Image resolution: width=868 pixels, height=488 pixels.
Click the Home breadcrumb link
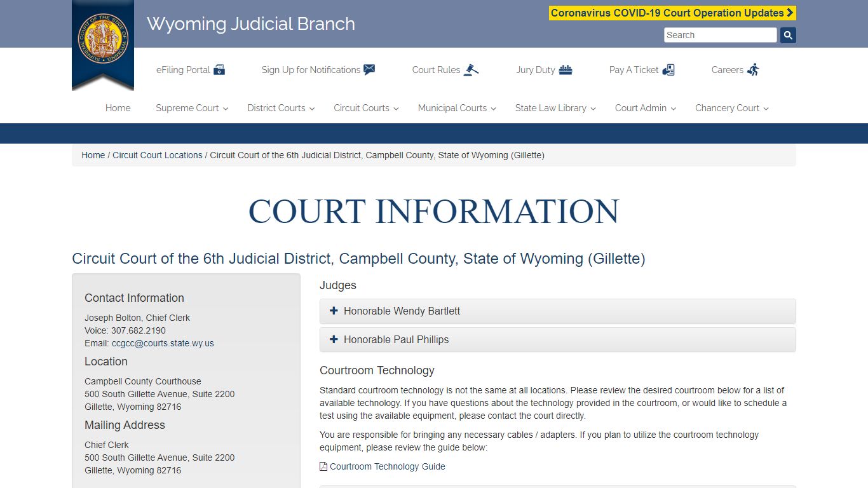click(93, 155)
